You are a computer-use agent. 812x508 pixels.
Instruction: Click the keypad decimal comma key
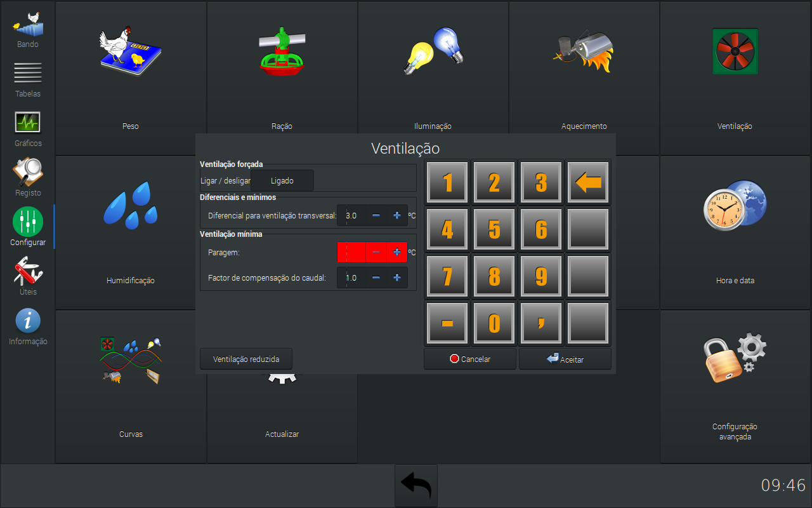click(541, 323)
